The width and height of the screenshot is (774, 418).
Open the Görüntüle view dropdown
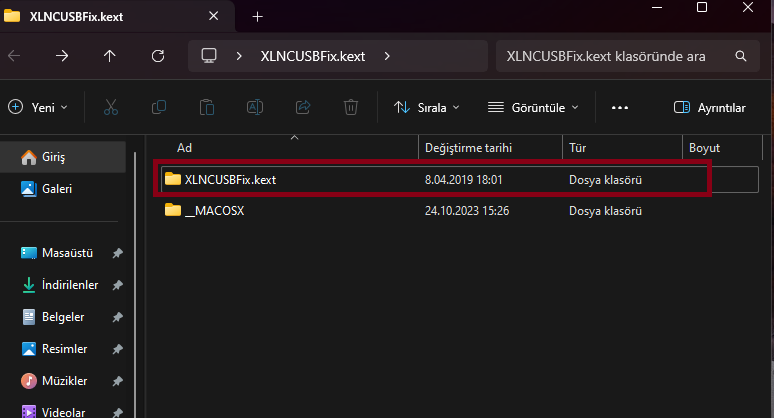click(x=533, y=107)
